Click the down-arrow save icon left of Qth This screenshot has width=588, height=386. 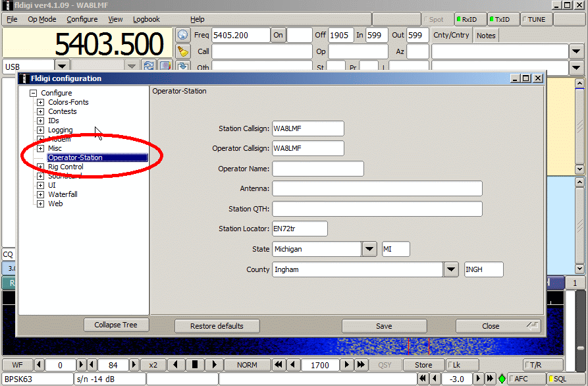pos(182,66)
